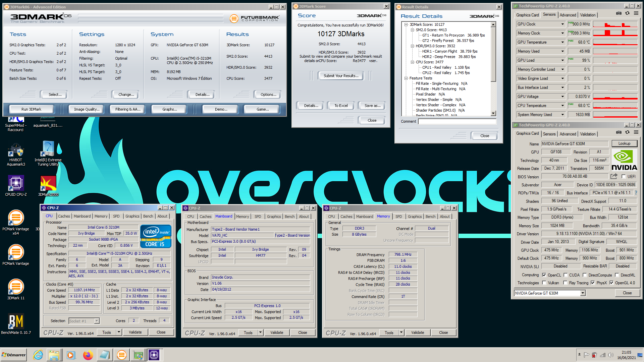Switch to 3DMark06 taskbar icon
This screenshot has height=362, width=644.
(121, 355)
